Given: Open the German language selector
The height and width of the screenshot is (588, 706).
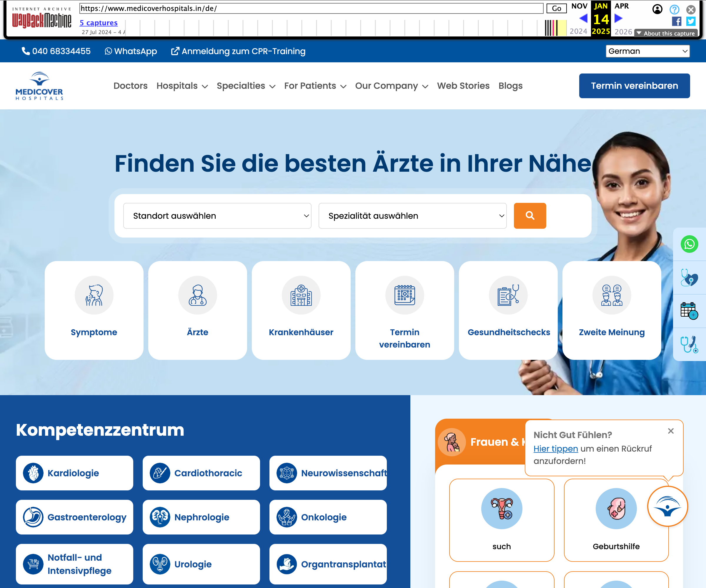Looking at the screenshot, I should [647, 51].
